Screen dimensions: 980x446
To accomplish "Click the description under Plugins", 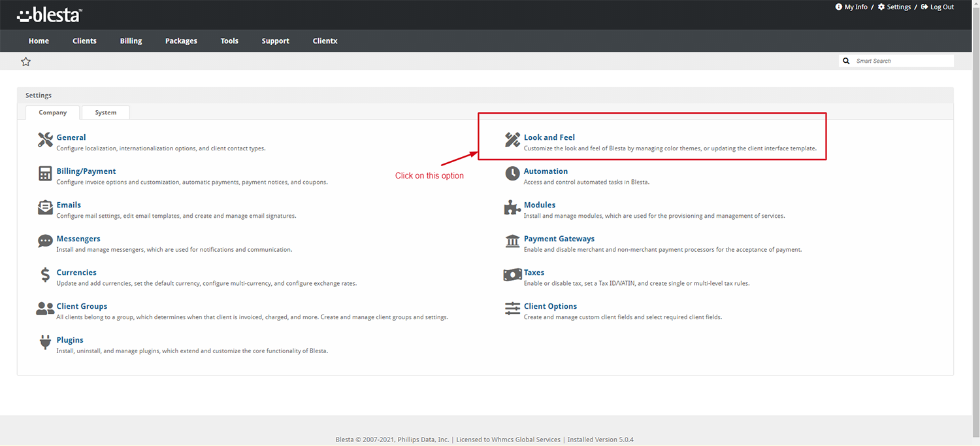I will [x=192, y=351].
